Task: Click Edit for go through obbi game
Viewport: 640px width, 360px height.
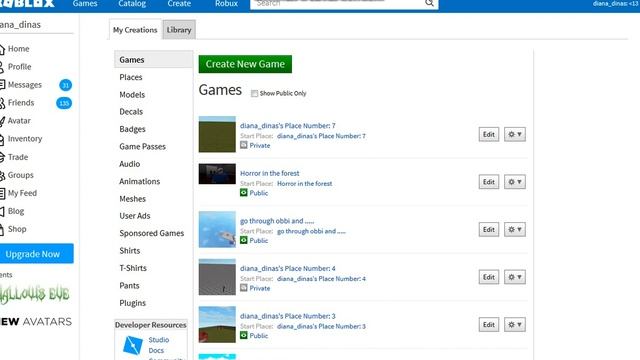Action: [489, 229]
